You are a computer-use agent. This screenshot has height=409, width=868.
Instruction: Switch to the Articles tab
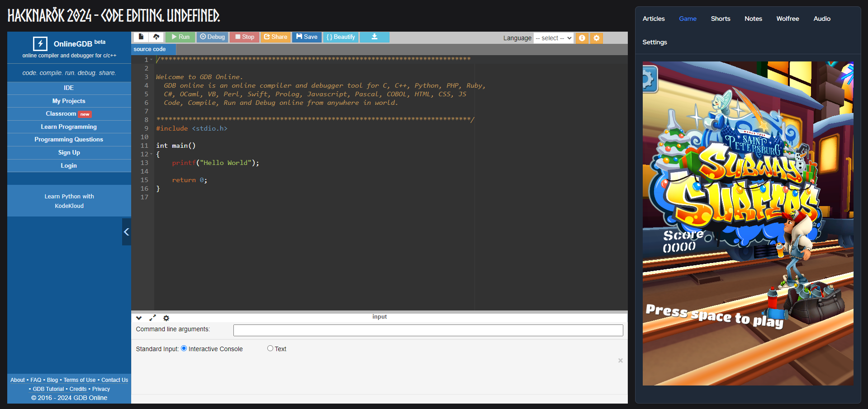point(654,19)
